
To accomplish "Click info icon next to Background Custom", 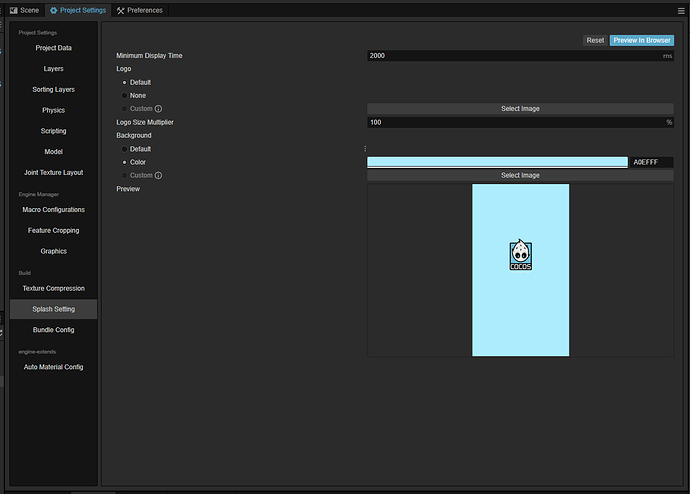I will coord(158,175).
